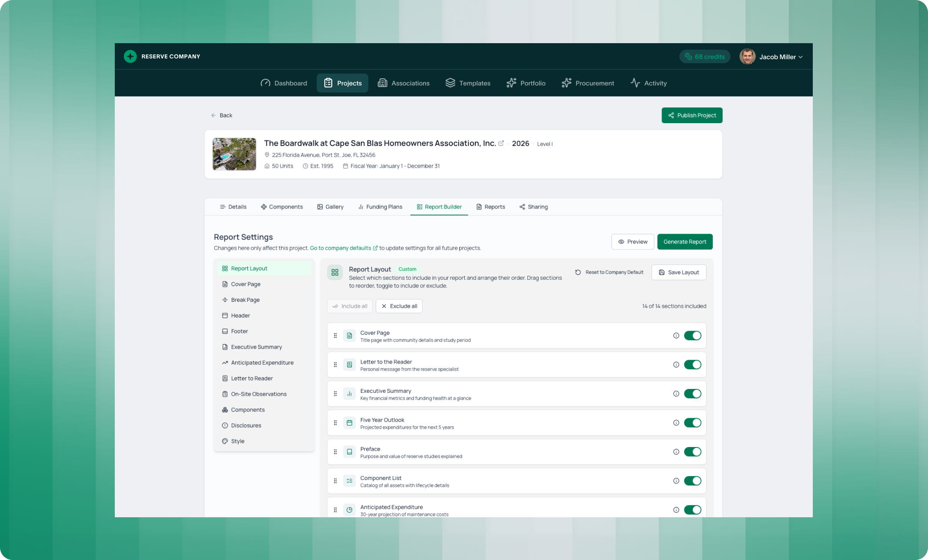
Task: Click the 68 credits badge
Action: click(704, 57)
